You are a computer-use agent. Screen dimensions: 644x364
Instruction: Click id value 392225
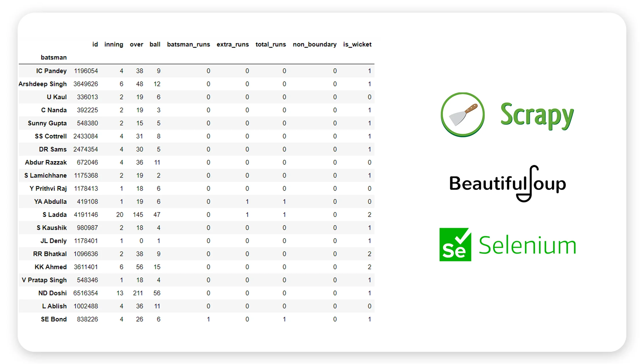click(87, 110)
